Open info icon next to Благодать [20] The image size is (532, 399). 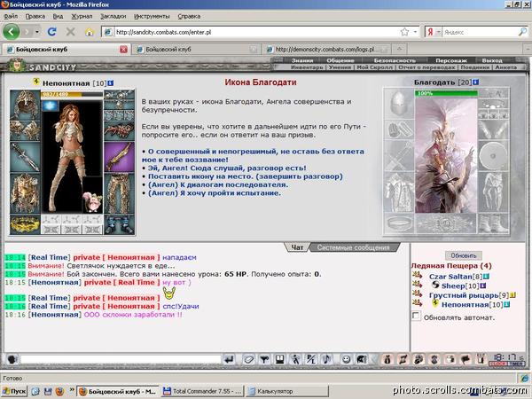[x=475, y=82]
